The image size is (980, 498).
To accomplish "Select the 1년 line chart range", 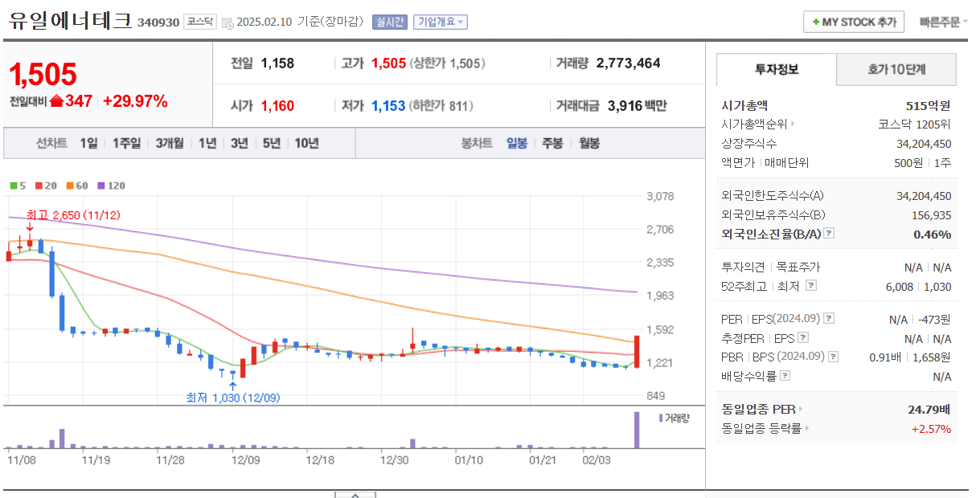I will pyautogui.click(x=207, y=144).
